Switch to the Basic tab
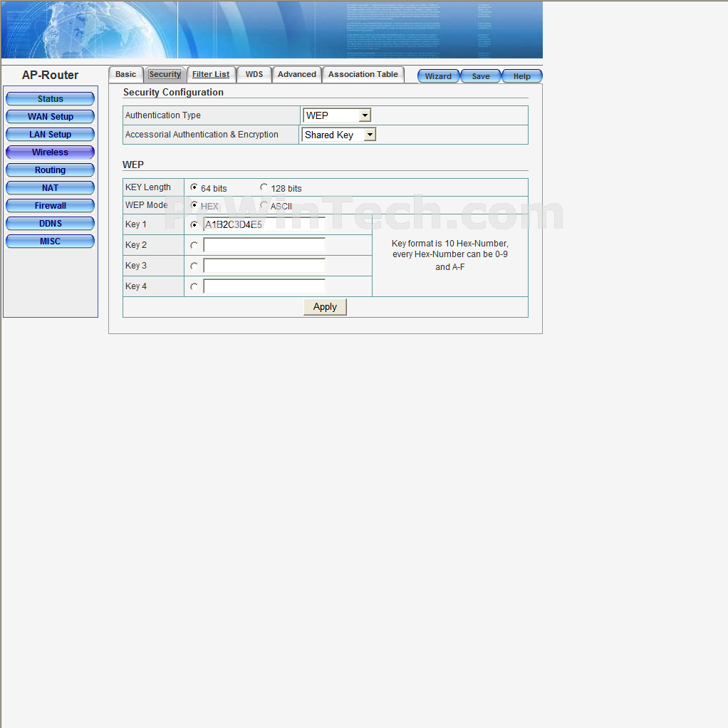The height and width of the screenshot is (728, 728). [x=126, y=74]
